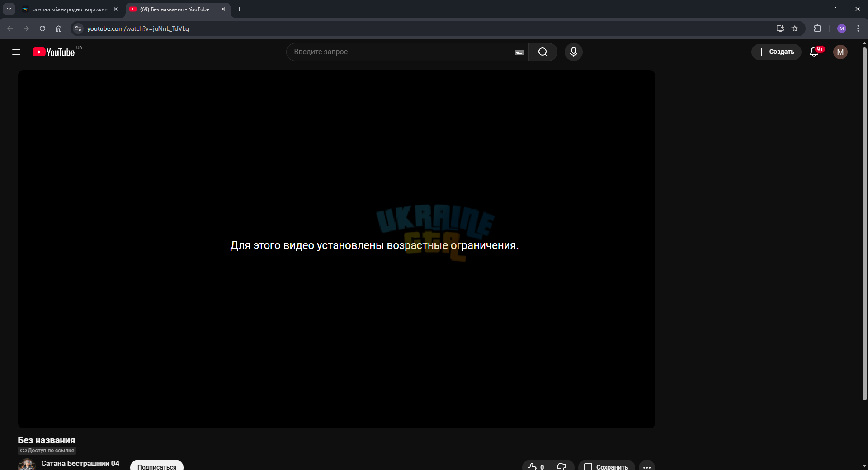Image resolution: width=868 pixels, height=470 pixels.
Task: Click the age-restricted video player area
Action: coord(336,249)
